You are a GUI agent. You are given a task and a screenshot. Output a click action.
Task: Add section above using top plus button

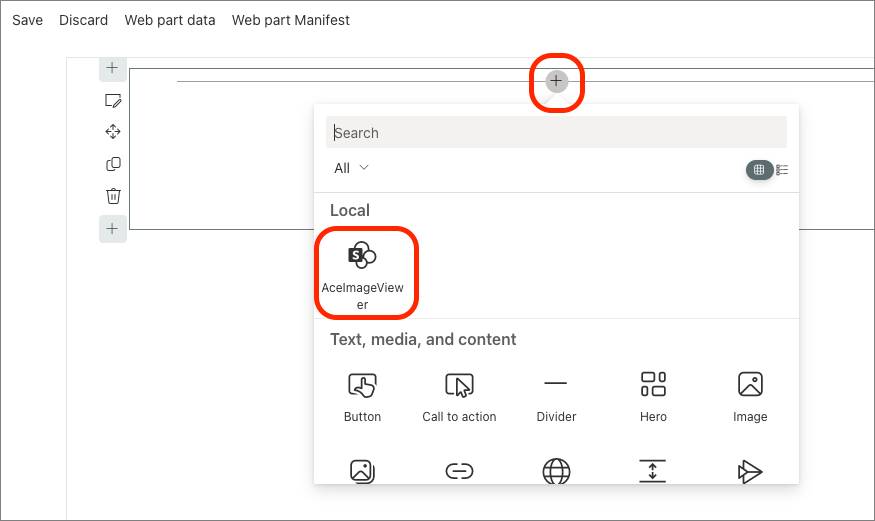tap(113, 68)
